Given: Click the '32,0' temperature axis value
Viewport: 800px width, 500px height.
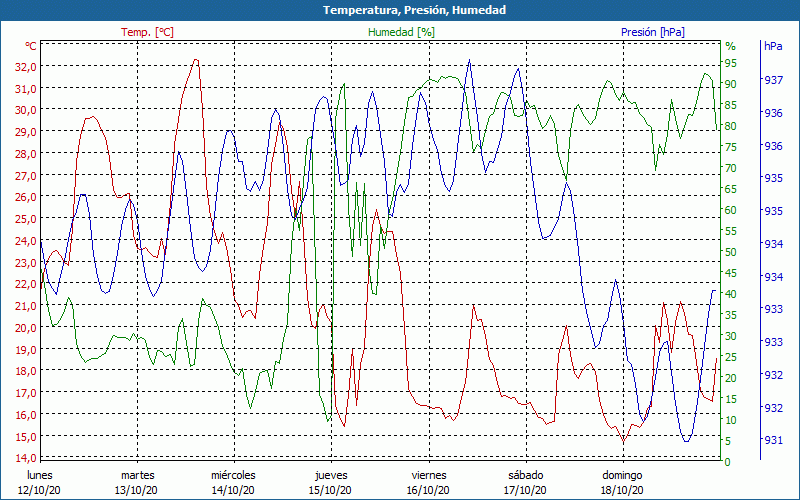Looking at the screenshot, I should point(27,67).
